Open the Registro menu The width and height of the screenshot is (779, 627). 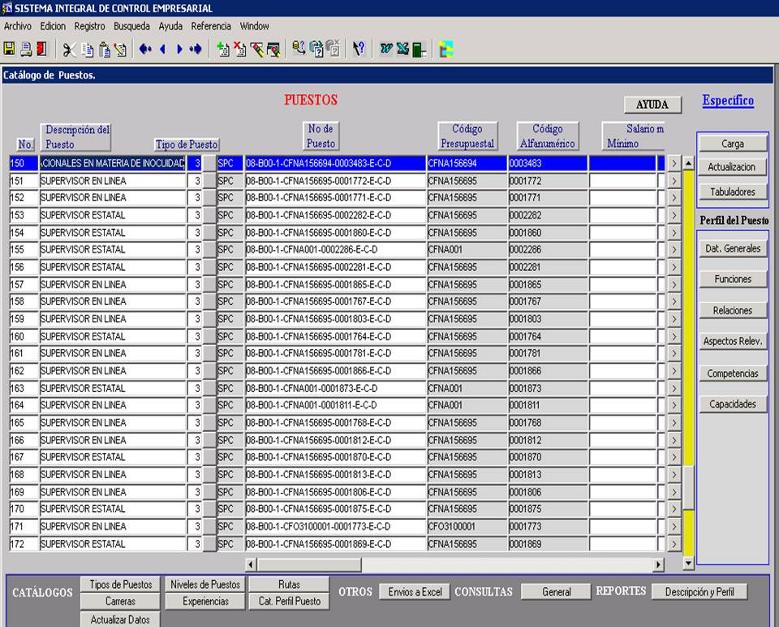[89, 26]
